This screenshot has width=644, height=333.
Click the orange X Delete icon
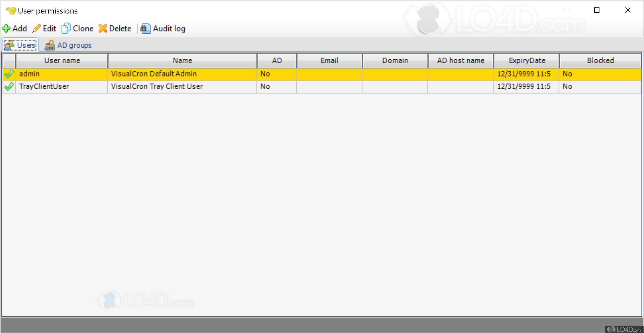(x=103, y=28)
